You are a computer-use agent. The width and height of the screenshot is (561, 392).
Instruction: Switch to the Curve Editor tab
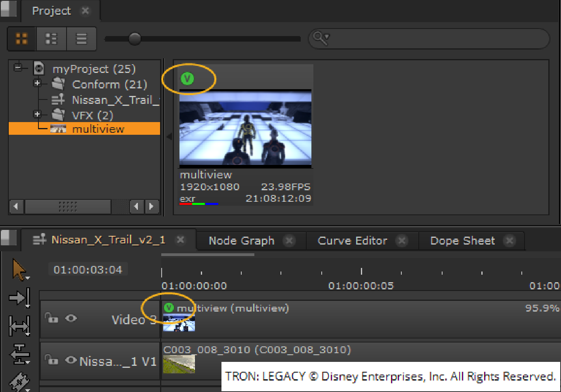point(352,241)
